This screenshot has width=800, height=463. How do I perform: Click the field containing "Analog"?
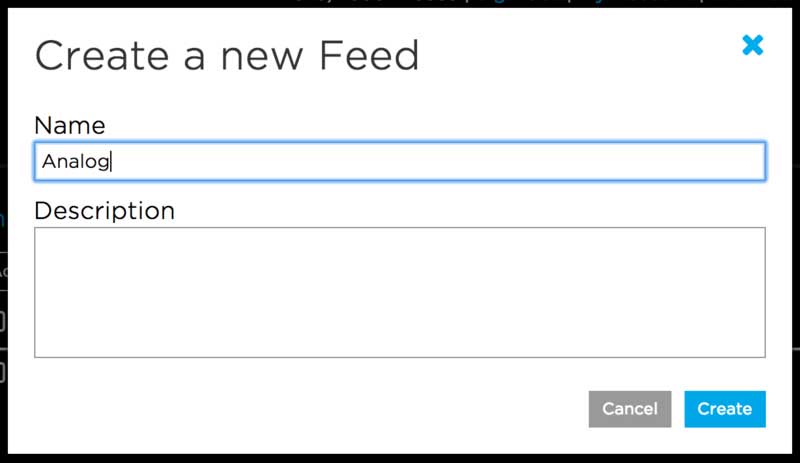tap(400, 161)
